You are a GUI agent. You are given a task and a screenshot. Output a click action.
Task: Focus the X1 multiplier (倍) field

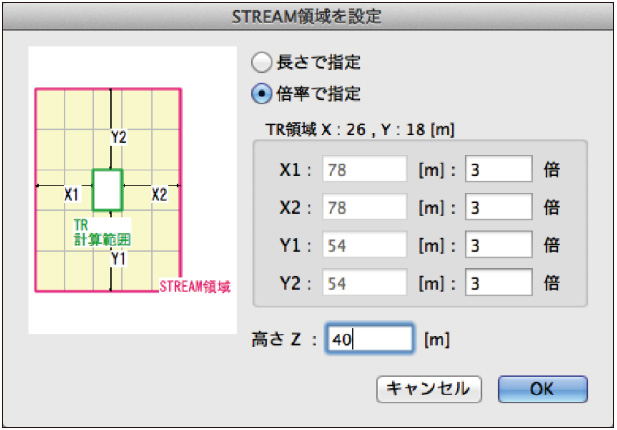497,169
